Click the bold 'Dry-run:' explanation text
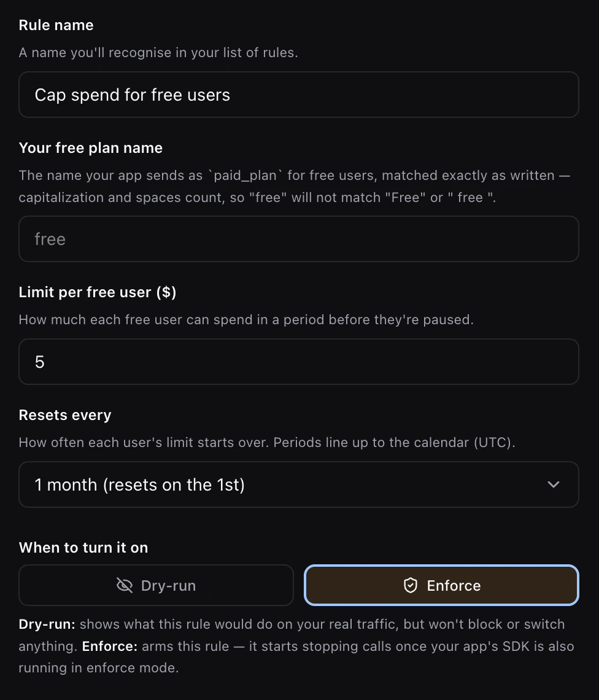The width and height of the screenshot is (599, 700). 47,624
